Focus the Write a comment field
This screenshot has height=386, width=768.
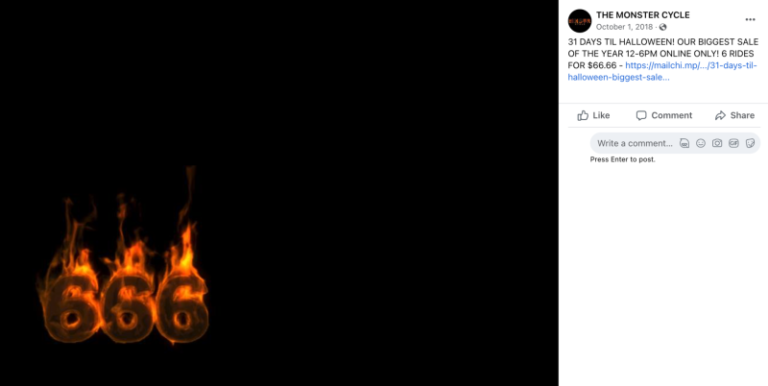pos(635,143)
